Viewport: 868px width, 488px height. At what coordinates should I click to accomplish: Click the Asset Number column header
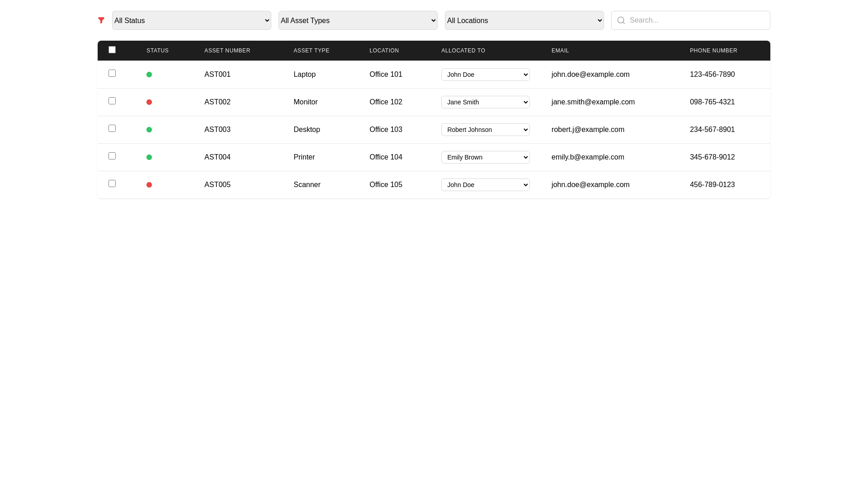227,51
